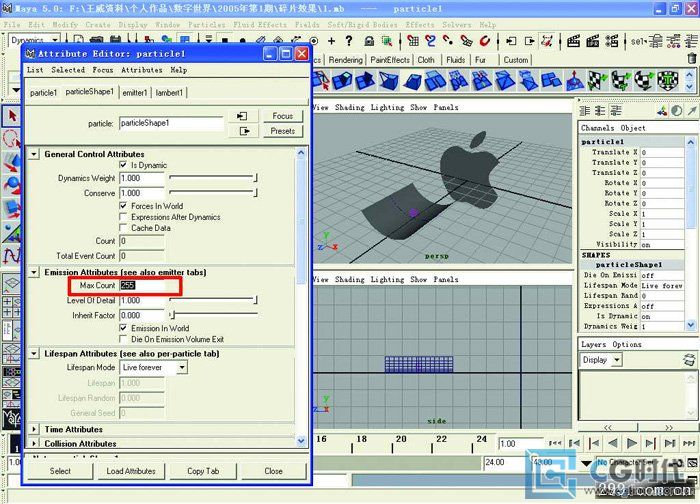Switch to the lambert1 tab
The image size is (700, 504).
(x=169, y=92)
